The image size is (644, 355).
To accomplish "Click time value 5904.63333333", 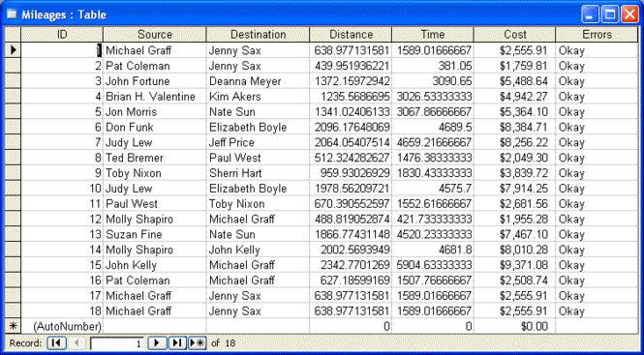I will tap(433, 265).
